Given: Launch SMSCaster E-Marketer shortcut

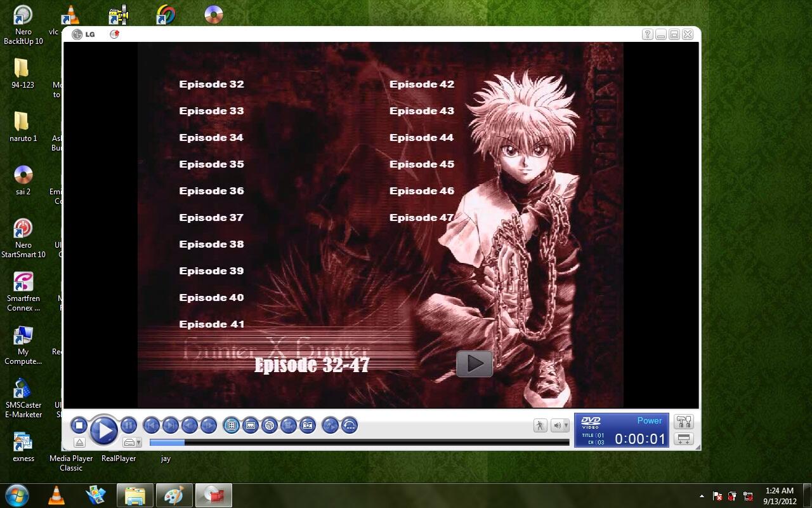Looking at the screenshot, I should coord(23,398).
